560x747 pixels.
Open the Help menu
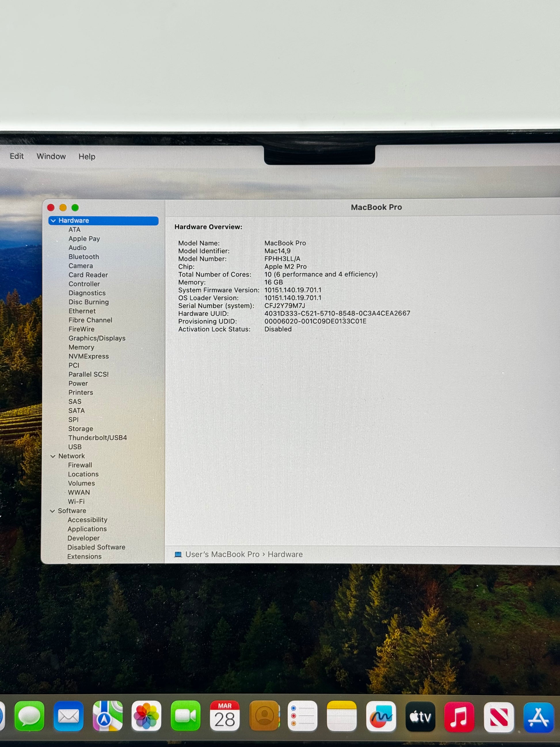click(87, 157)
